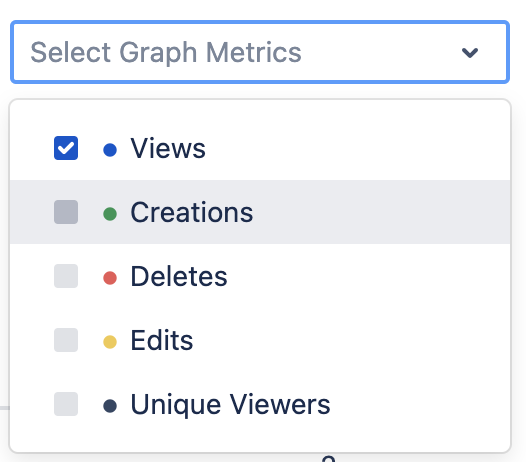The width and height of the screenshot is (526, 462).
Task: Enable the Deletes checkbox
Action: pos(66,276)
